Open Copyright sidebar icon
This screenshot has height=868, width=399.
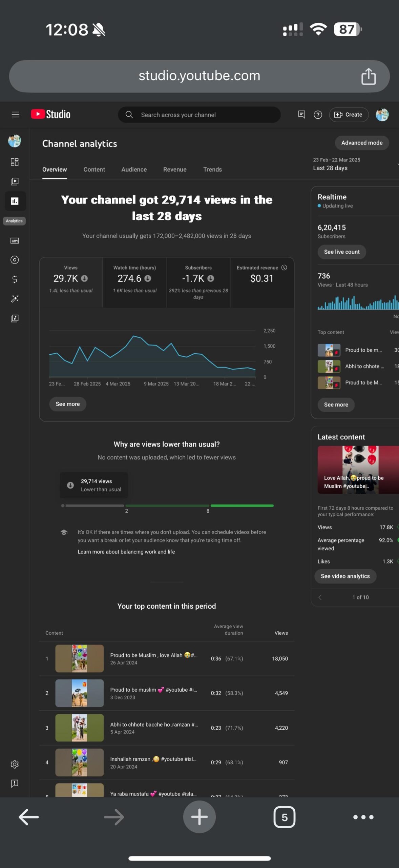point(15,260)
